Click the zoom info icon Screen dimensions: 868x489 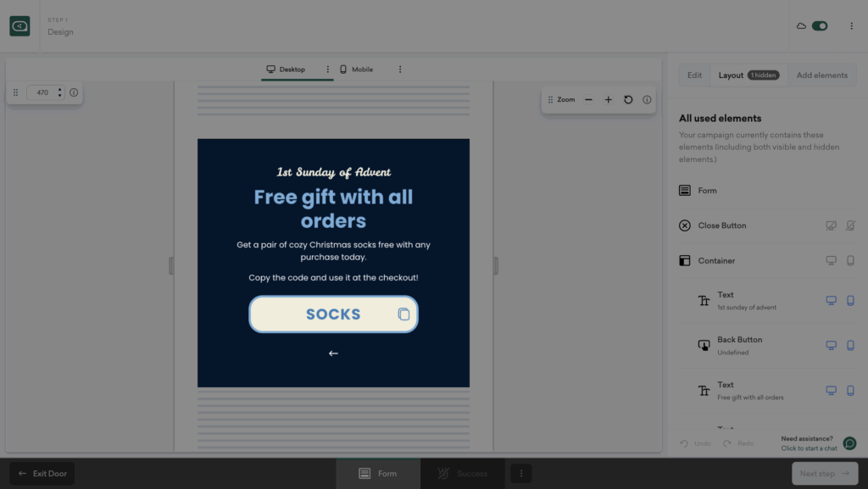647,100
